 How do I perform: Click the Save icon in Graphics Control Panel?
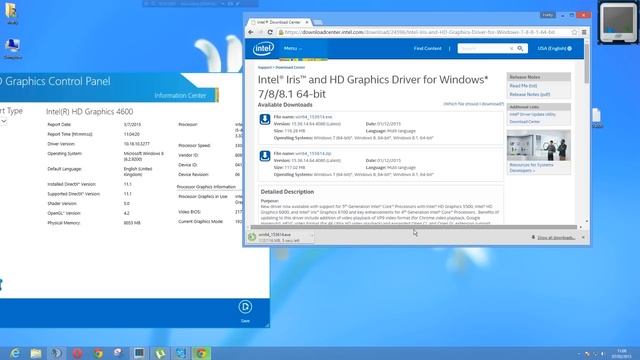point(245,307)
